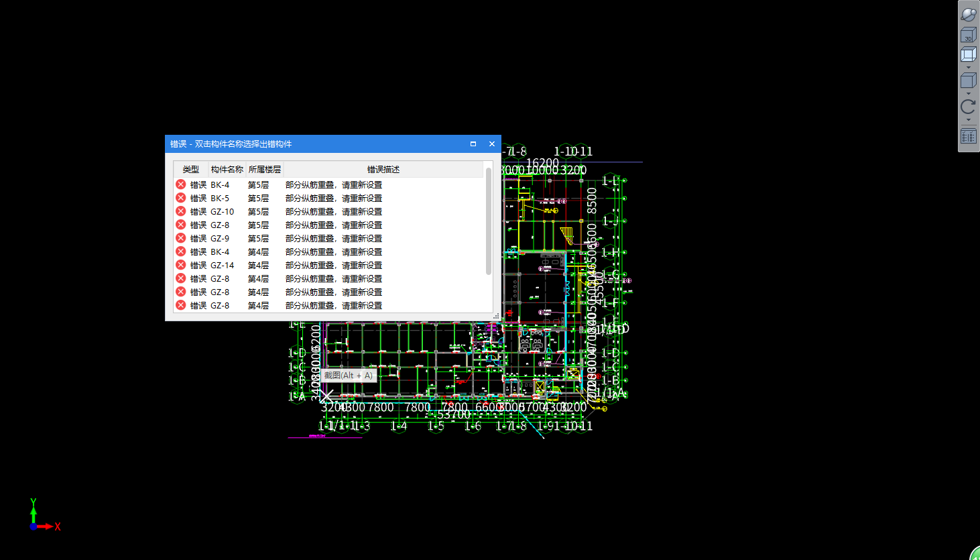Click red error icon in BK-5 row
Viewport: 980px width, 560px height.
[180, 198]
